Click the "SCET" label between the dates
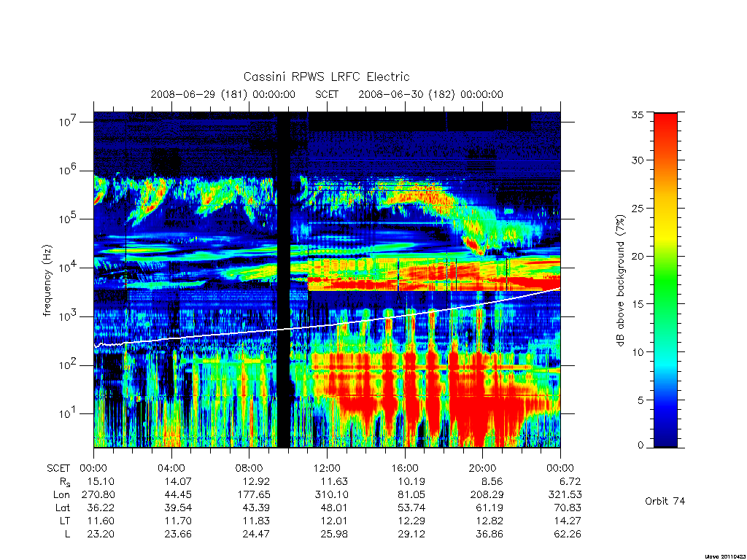 click(327, 94)
